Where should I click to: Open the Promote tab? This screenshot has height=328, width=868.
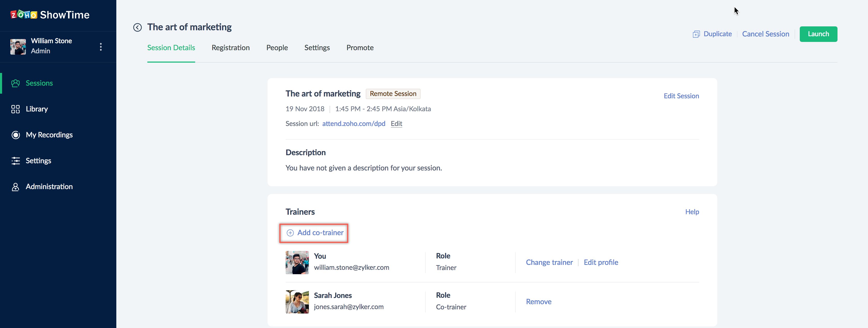coord(360,48)
